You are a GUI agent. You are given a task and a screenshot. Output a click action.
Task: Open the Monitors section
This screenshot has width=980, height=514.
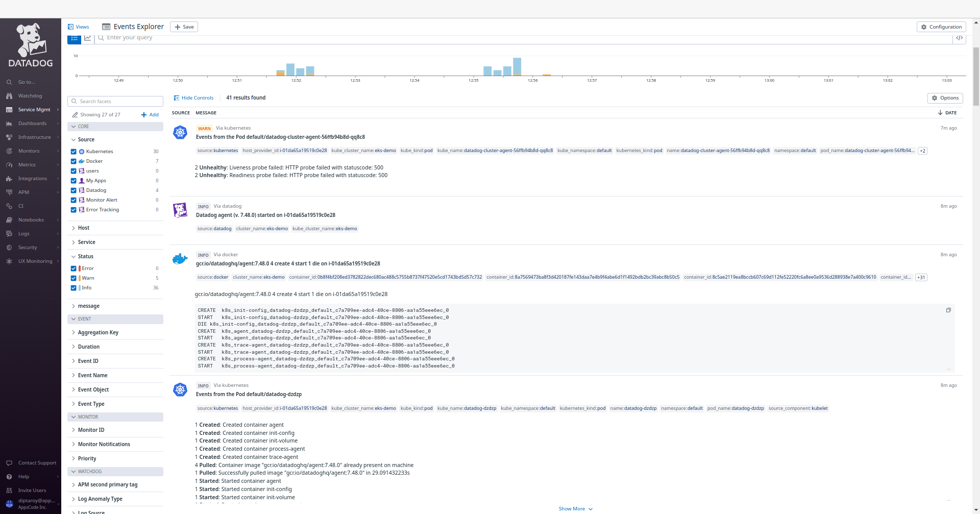click(x=30, y=151)
